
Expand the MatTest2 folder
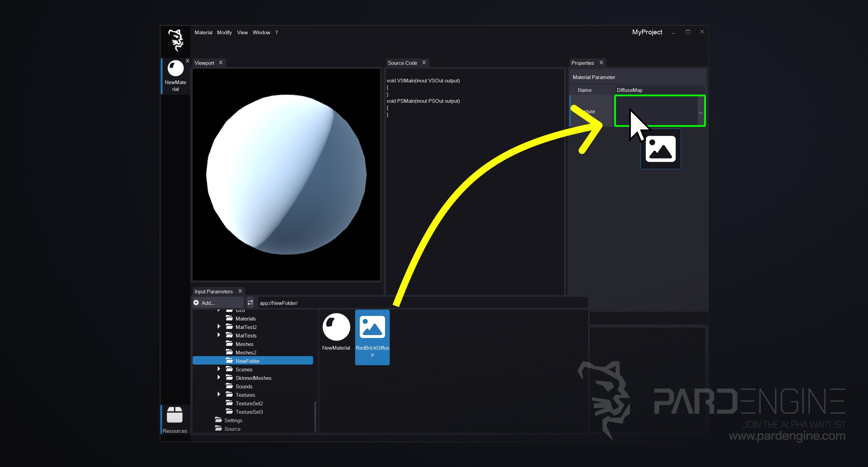219,326
